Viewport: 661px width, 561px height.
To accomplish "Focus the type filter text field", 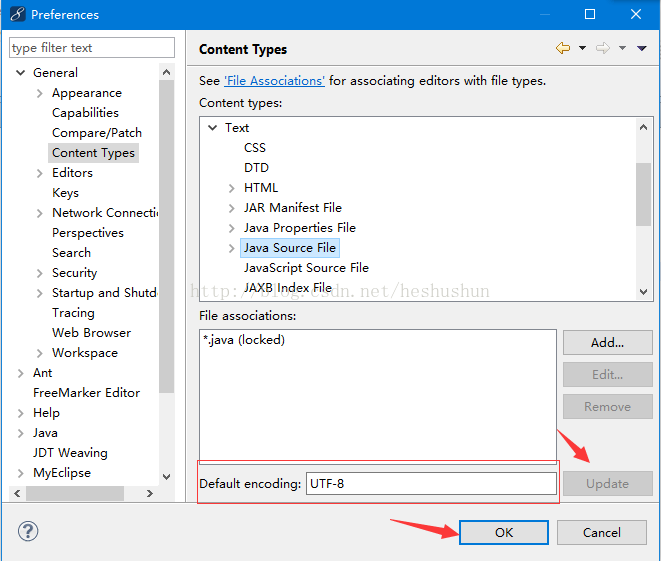I will point(92,48).
